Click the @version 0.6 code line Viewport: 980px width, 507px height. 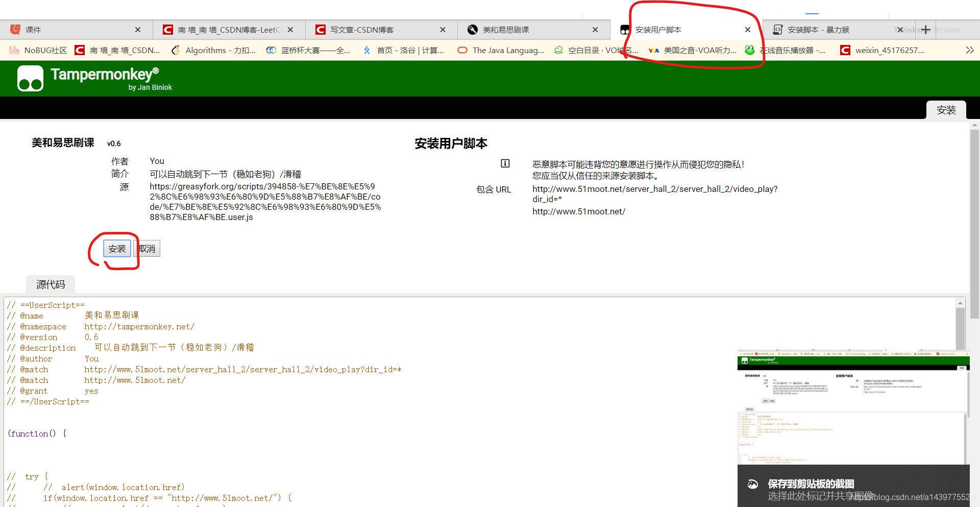coord(53,337)
